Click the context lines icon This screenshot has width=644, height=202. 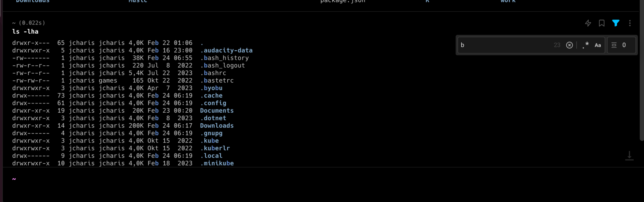[x=614, y=45]
